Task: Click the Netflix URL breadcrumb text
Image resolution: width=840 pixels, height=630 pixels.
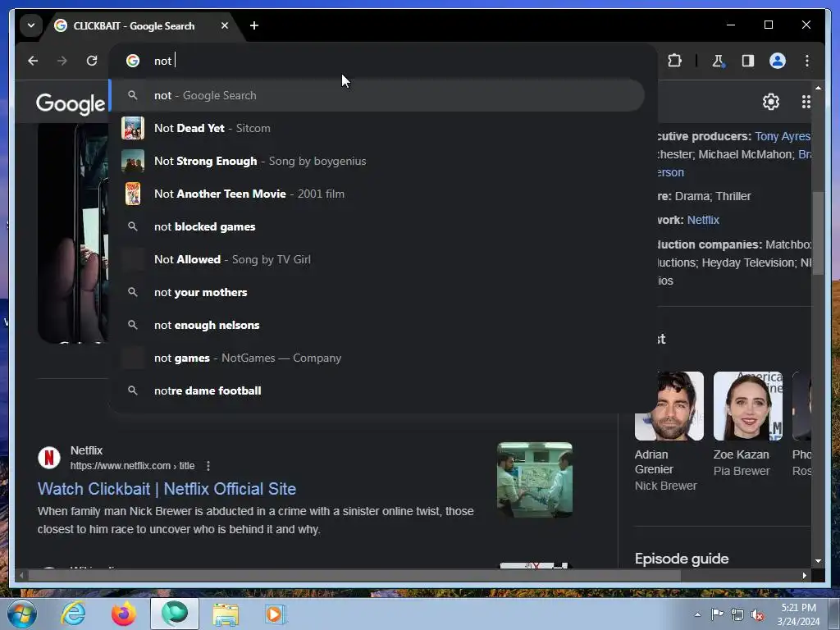Action: pyautogui.click(x=132, y=466)
